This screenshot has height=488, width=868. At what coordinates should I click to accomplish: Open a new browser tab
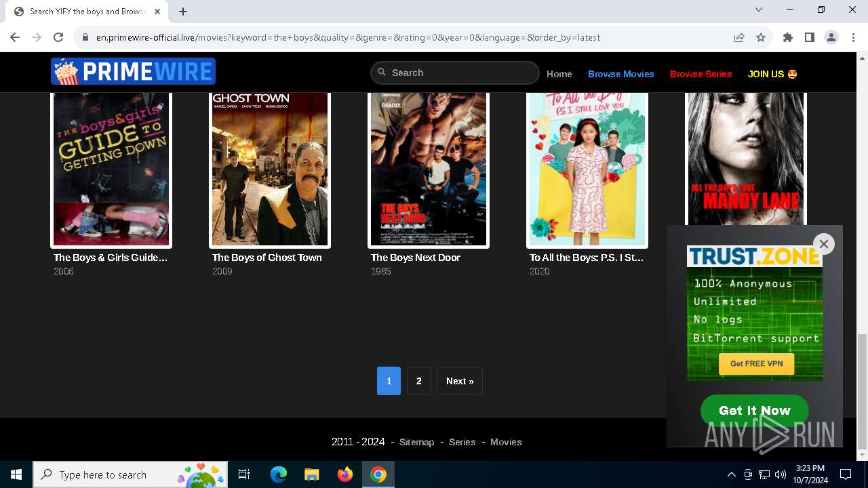click(183, 11)
